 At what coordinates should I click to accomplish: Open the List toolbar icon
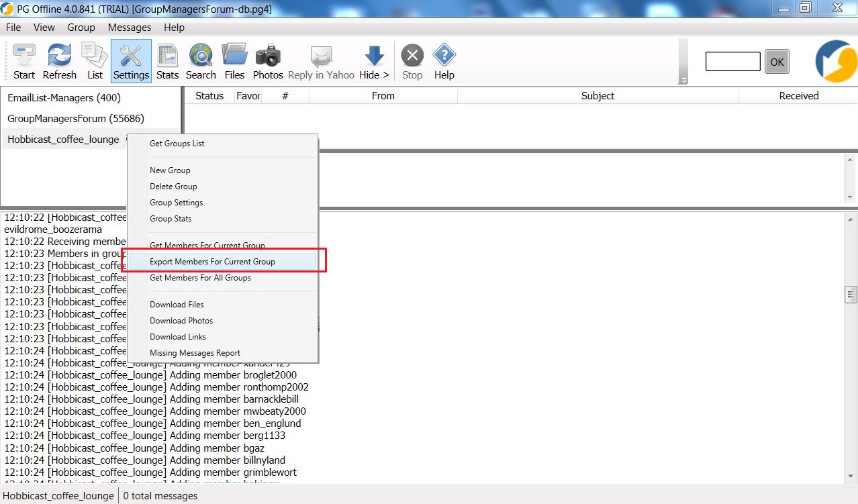[x=95, y=61]
